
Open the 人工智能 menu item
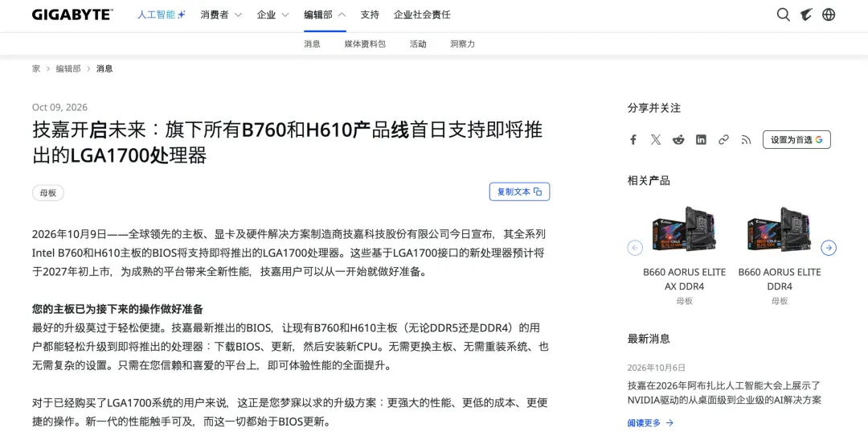click(x=162, y=15)
